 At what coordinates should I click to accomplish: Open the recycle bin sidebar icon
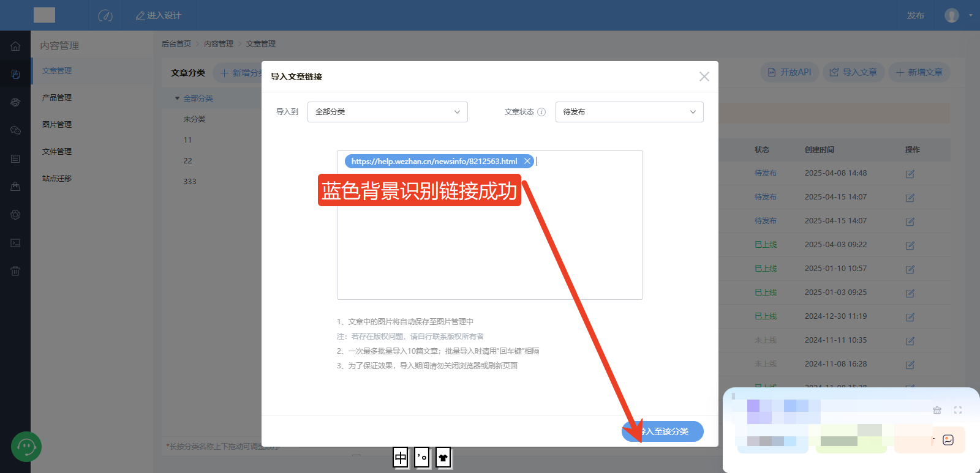click(x=15, y=271)
